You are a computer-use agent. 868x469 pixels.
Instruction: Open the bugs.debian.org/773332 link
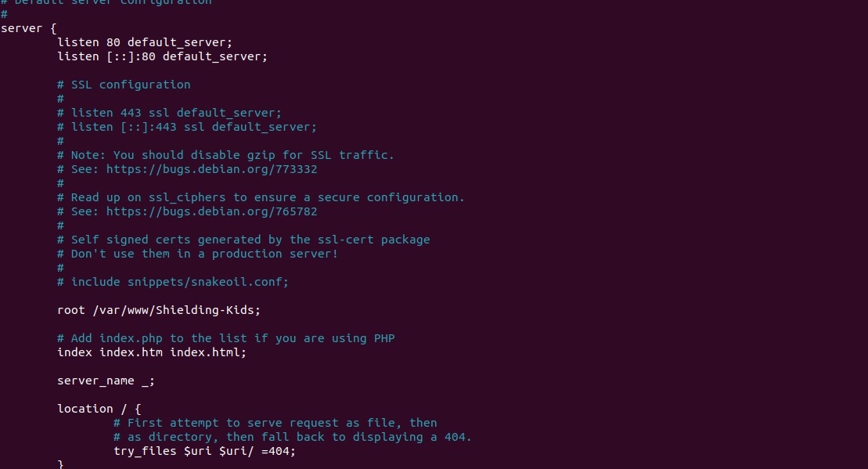point(211,169)
